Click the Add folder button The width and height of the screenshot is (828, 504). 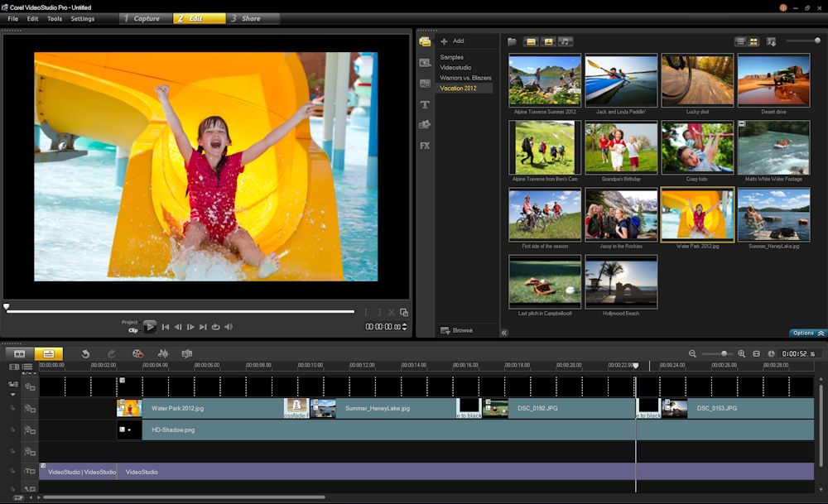pyautogui.click(x=452, y=41)
